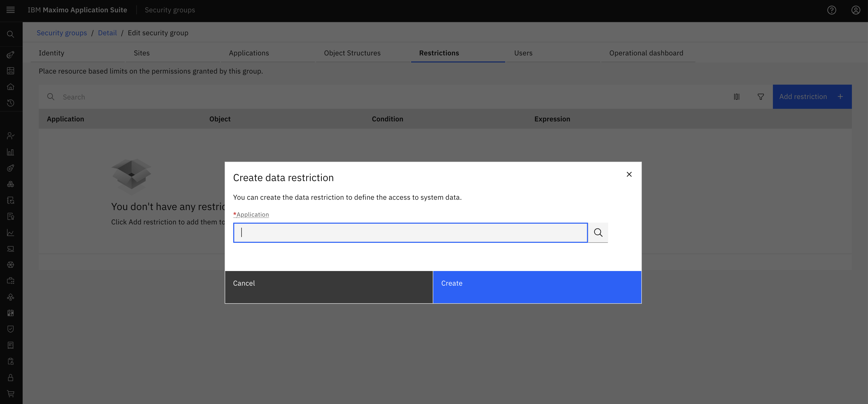This screenshot has width=868, height=404.
Task: Open the line chart icon in sidebar
Action: point(11,233)
